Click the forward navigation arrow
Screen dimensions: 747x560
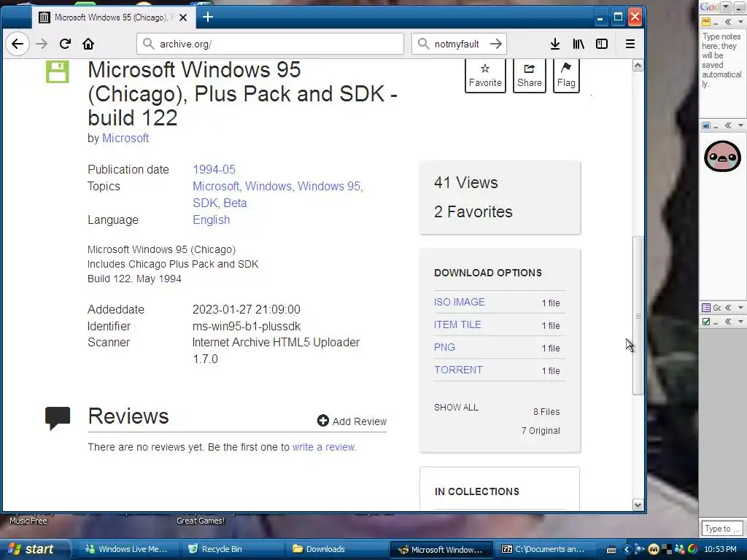coord(42,44)
